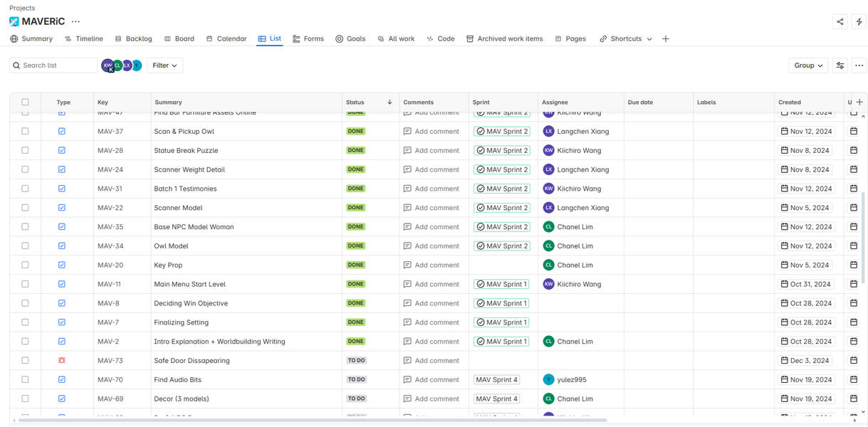This screenshot has width=868, height=427.
Task: Click the share icon in top right
Action: 840,21
